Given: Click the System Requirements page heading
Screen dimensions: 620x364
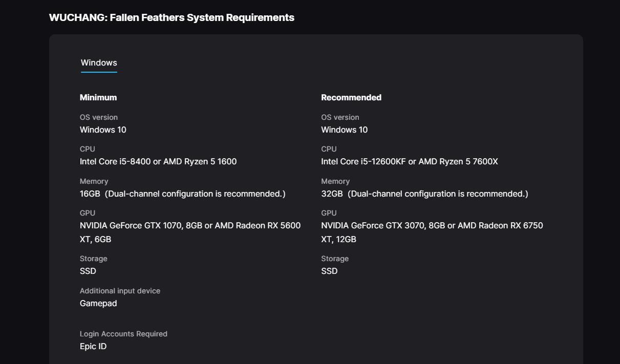Looking at the screenshot, I should click(172, 17).
